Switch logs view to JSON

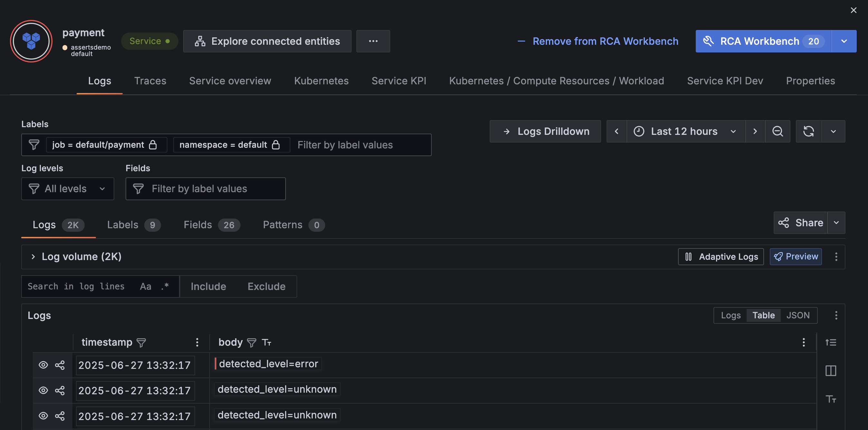[x=797, y=315]
